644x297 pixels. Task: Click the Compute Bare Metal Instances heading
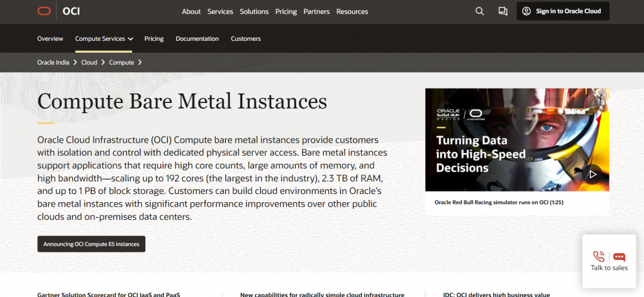click(182, 101)
